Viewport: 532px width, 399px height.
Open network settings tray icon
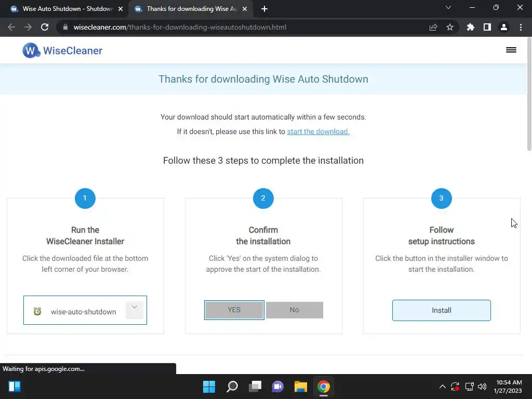tap(469, 387)
